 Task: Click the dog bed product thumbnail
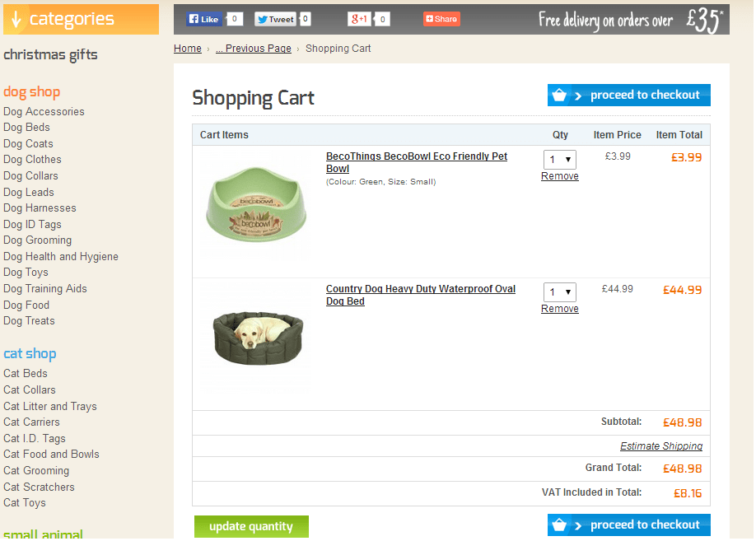[256, 336]
